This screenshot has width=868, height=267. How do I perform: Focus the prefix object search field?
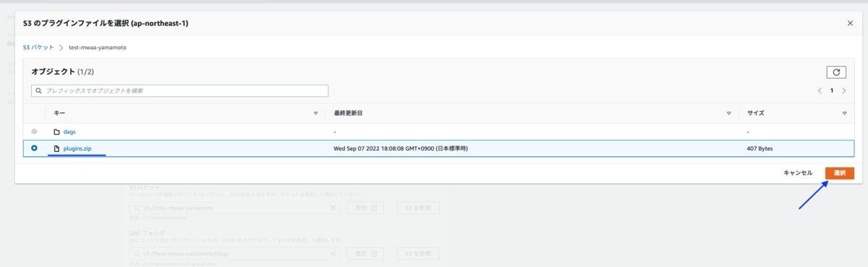point(180,90)
